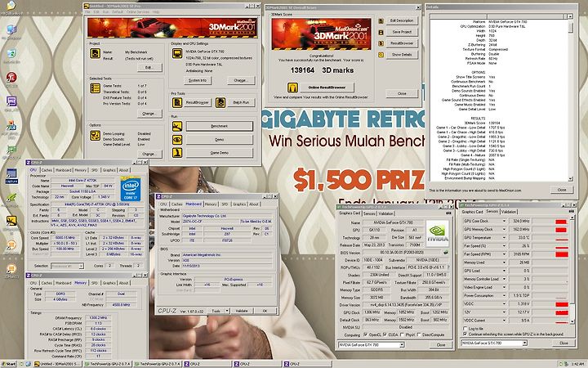Viewport: 588px width, 368px height.
Task: Click the GPU-Z Sensors list scrollbar down arrow
Action: tap(572, 321)
